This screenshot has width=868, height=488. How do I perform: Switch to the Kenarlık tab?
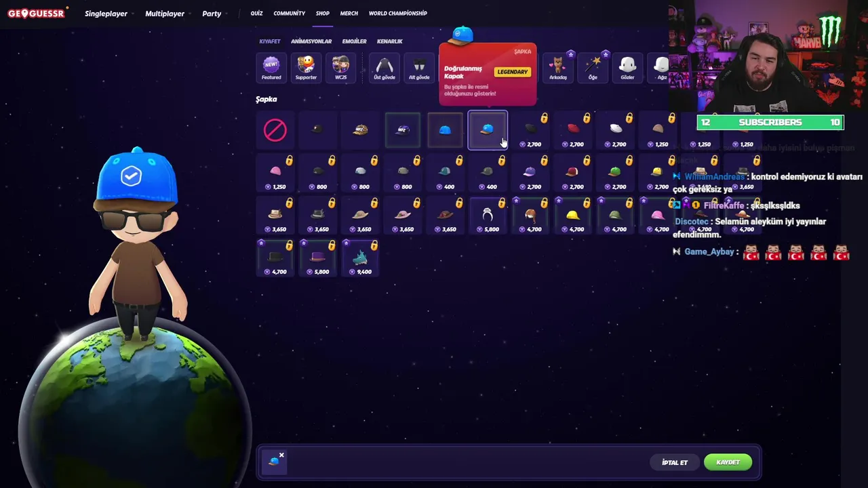click(x=389, y=41)
